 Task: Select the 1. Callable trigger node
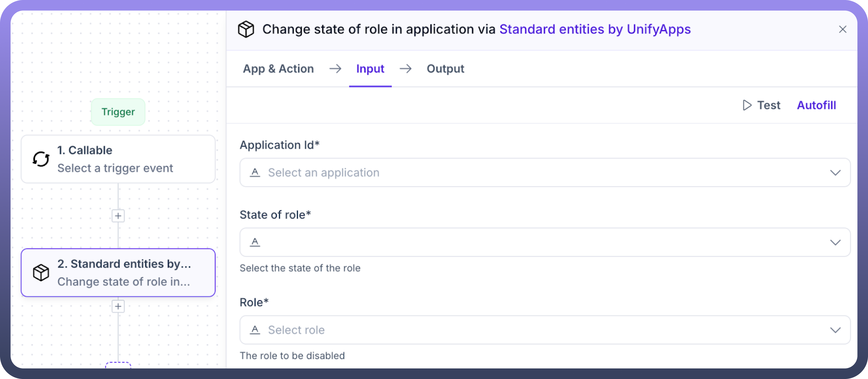click(118, 159)
